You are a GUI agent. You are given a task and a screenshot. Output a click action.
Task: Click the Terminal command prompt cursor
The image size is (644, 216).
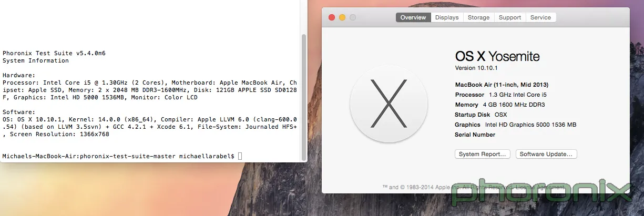point(240,156)
